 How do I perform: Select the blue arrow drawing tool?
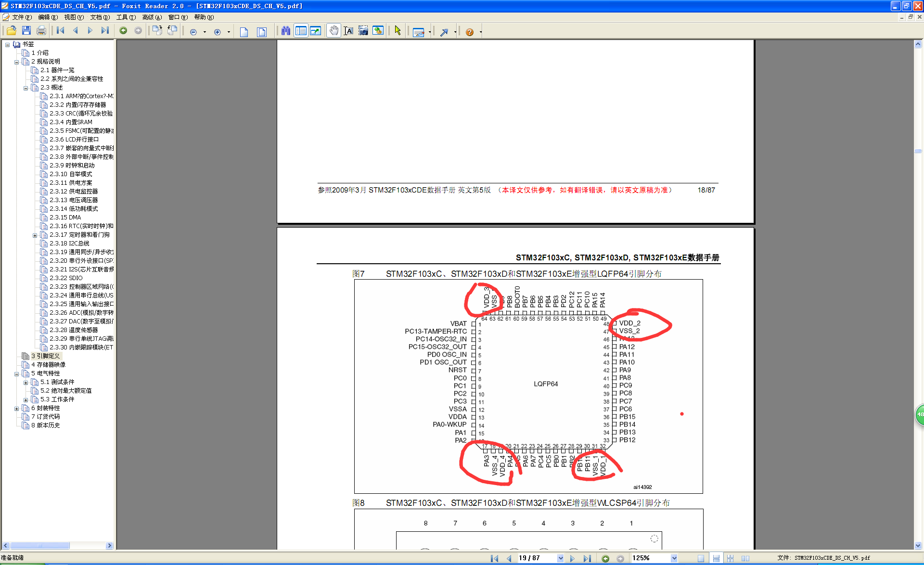pyautogui.click(x=444, y=32)
